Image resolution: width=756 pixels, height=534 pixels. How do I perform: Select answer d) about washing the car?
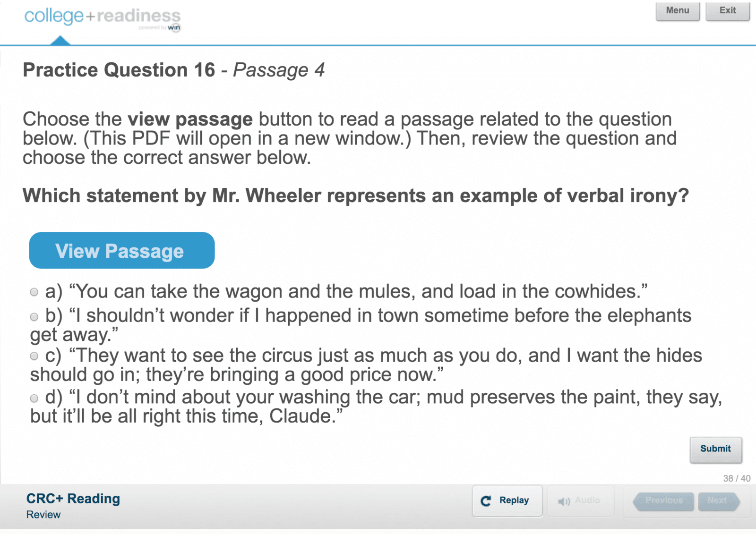pyautogui.click(x=34, y=398)
